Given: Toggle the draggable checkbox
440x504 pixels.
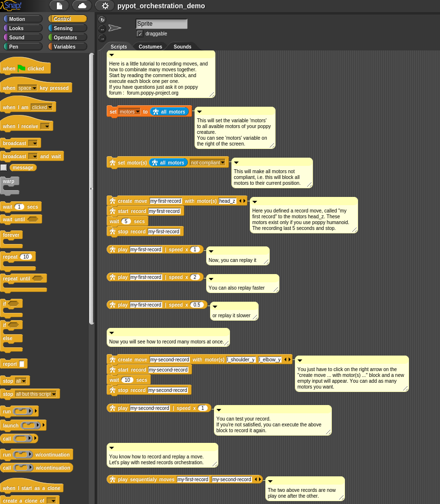Looking at the screenshot, I should click(140, 33).
